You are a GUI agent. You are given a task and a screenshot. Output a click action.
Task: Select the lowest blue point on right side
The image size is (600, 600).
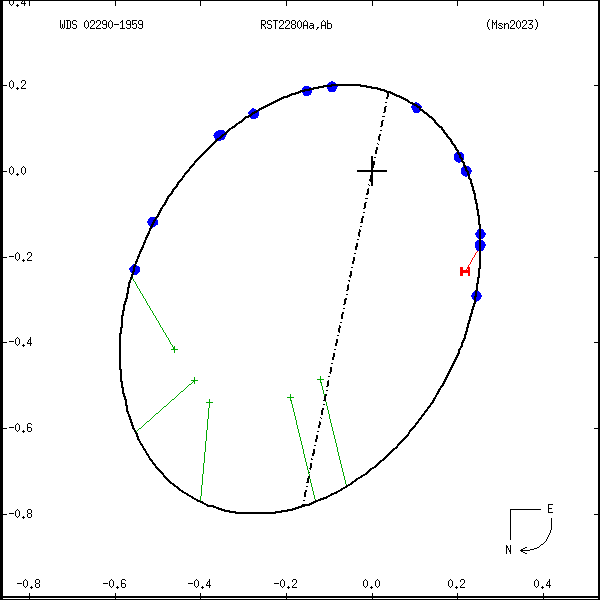476,296
